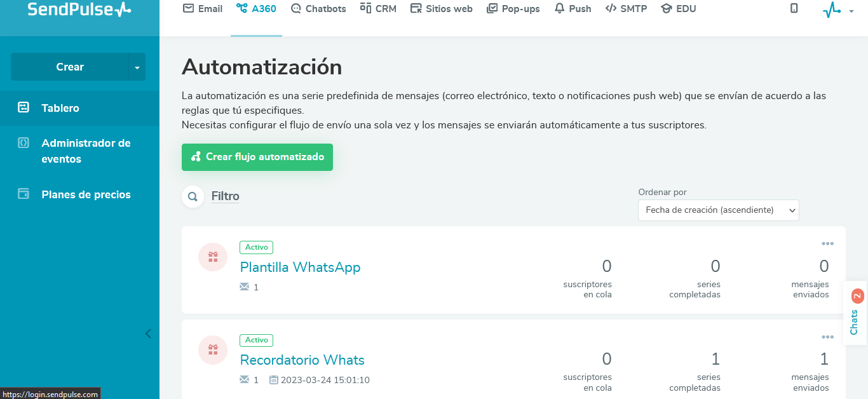868x399 pixels.
Task: Open the Filtro search magnifier icon
Action: click(x=193, y=196)
